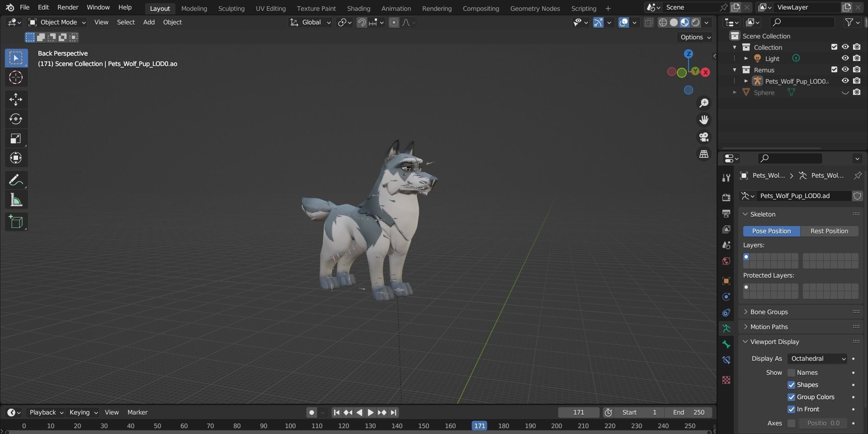Click the Pose Position button
The image size is (868, 434).
(x=771, y=231)
